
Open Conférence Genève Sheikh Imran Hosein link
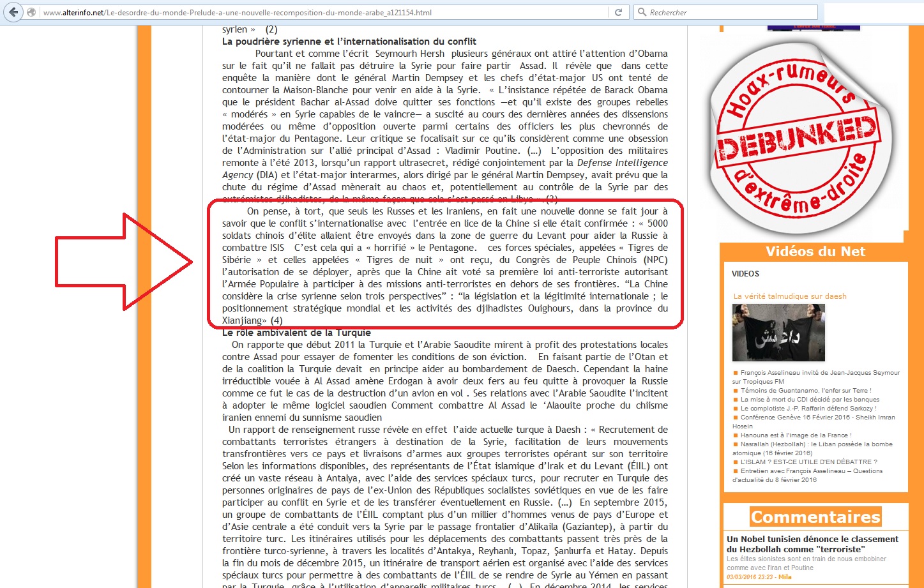[817, 418]
